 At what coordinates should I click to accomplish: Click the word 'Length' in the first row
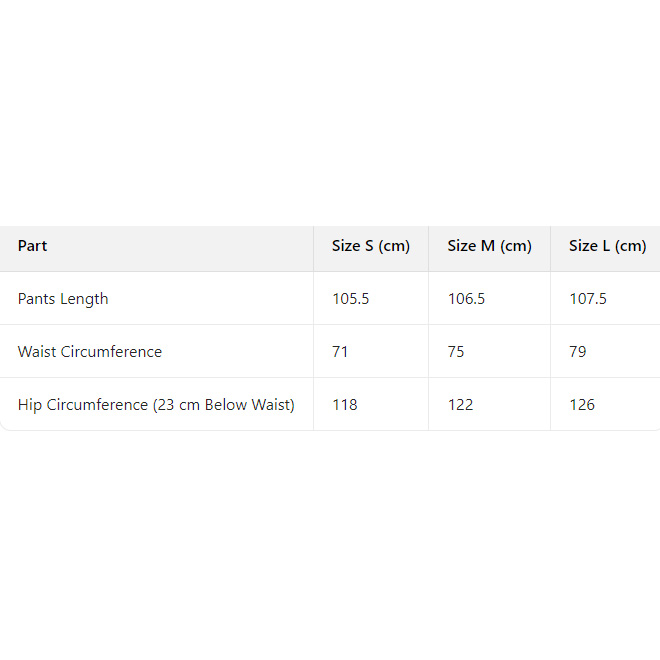pyautogui.click(x=85, y=299)
